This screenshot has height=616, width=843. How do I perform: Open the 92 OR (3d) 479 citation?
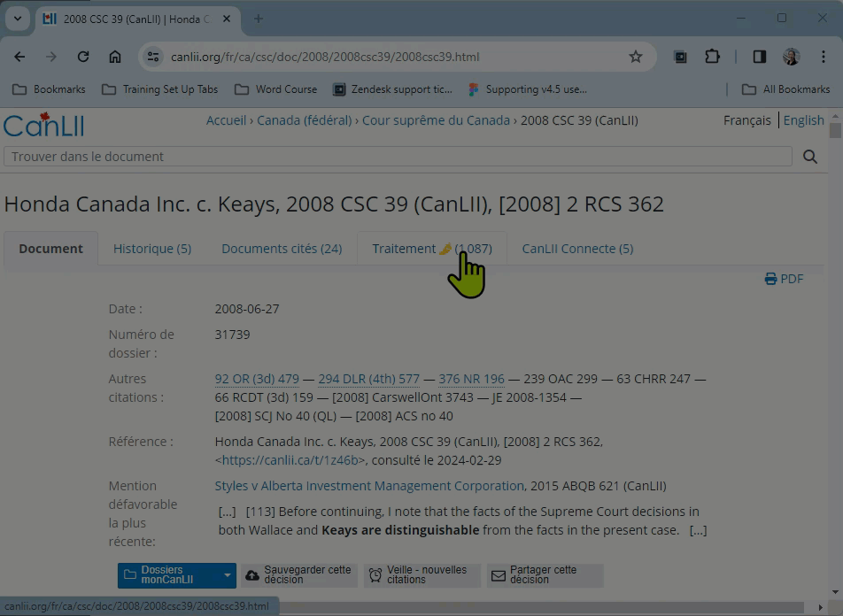click(x=257, y=379)
